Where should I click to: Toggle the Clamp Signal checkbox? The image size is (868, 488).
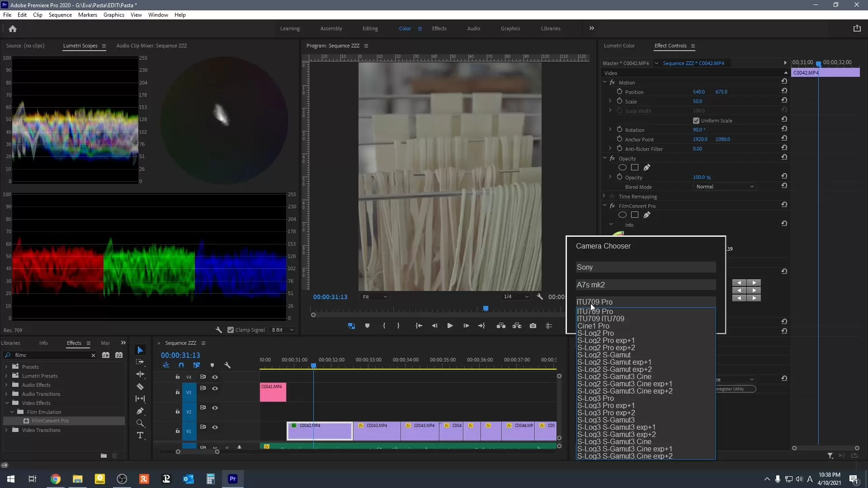(x=231, y=330)
